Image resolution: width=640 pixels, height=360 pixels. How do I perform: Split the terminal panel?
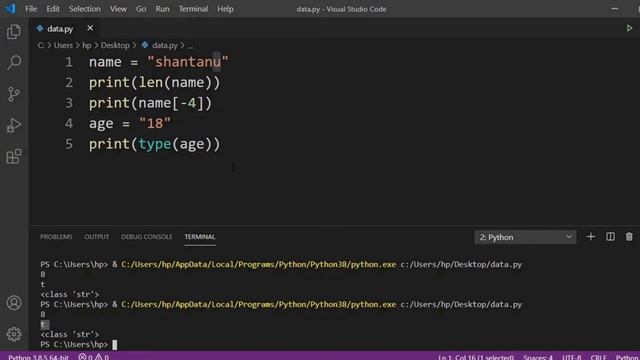point(610,237)
